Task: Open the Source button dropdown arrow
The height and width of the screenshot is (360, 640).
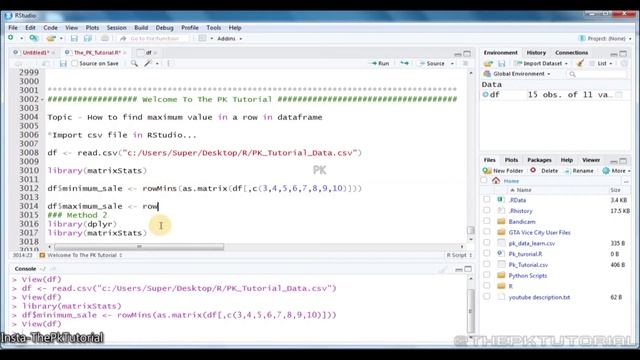Action: tap(452, 64)
